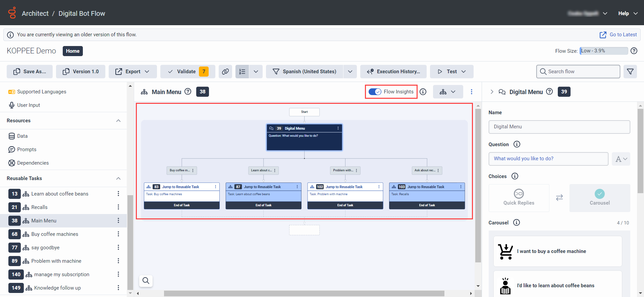Open the Help menu
Screen dimensions: 644x297
pyautogui.click(x=628, y=13)
